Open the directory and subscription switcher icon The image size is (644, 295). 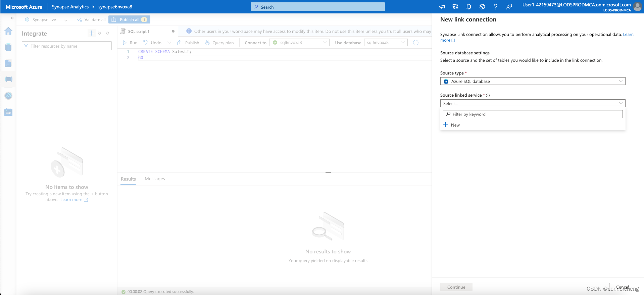[455, 7]
